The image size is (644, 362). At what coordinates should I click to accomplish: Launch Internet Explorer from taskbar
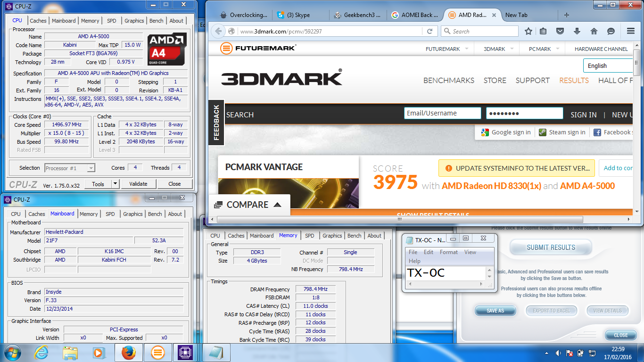41,353
